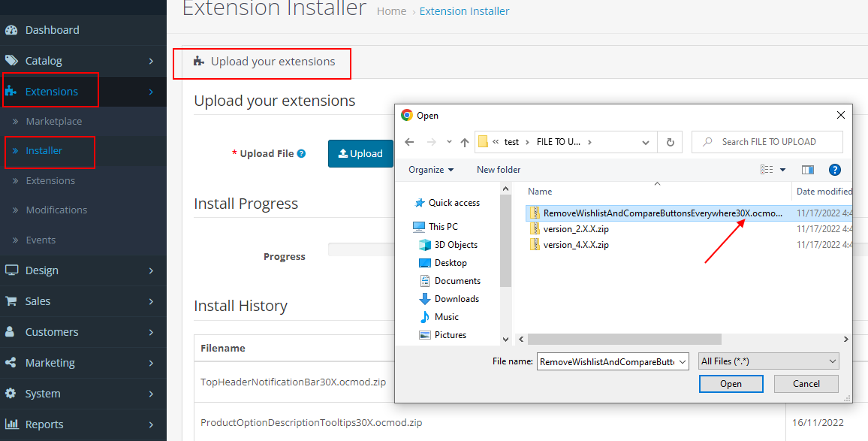The image size is (868, 441).
Task: Click the up-one-level arrow in dialog
Action: point(465,142)
